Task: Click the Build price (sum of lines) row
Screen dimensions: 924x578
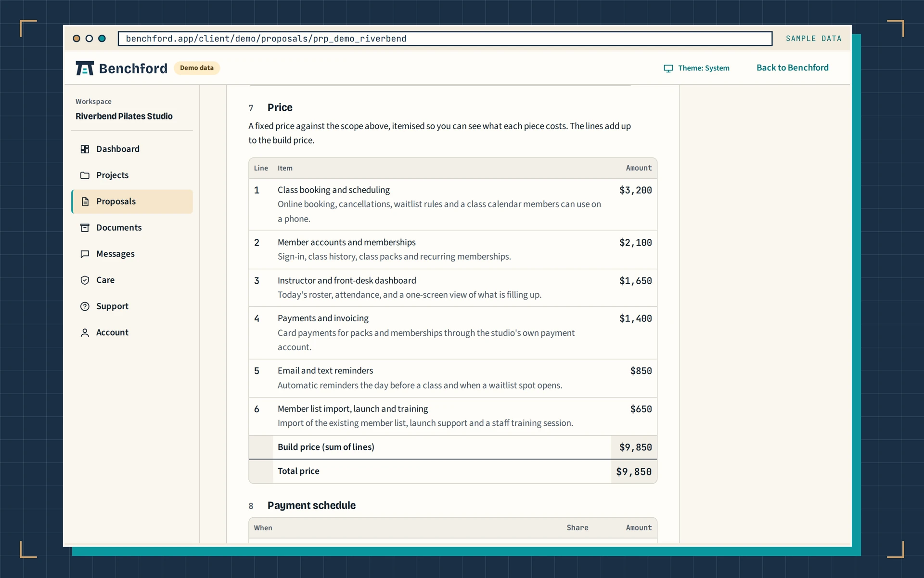Action: (x=453, y=447)
